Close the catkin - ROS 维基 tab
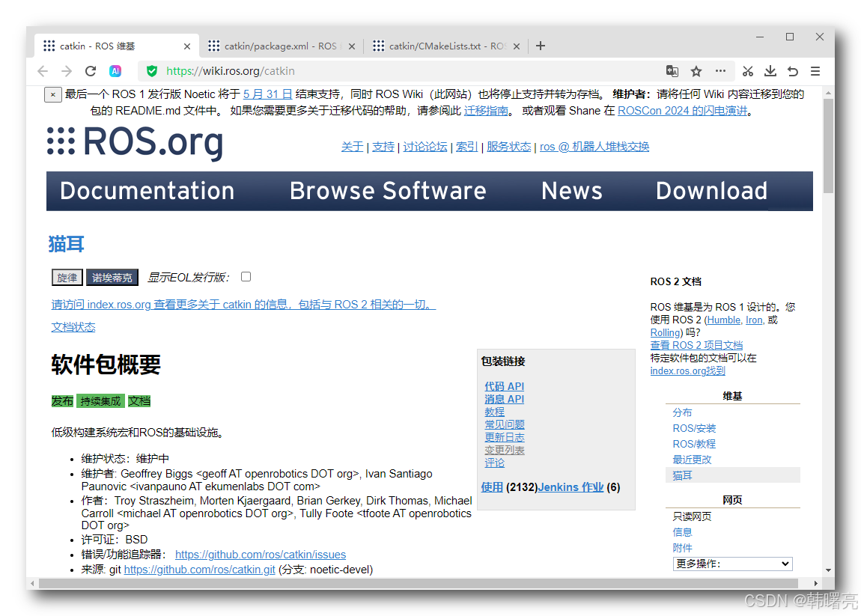The height and width of the screenshot is (616, 861). point(187,46)
